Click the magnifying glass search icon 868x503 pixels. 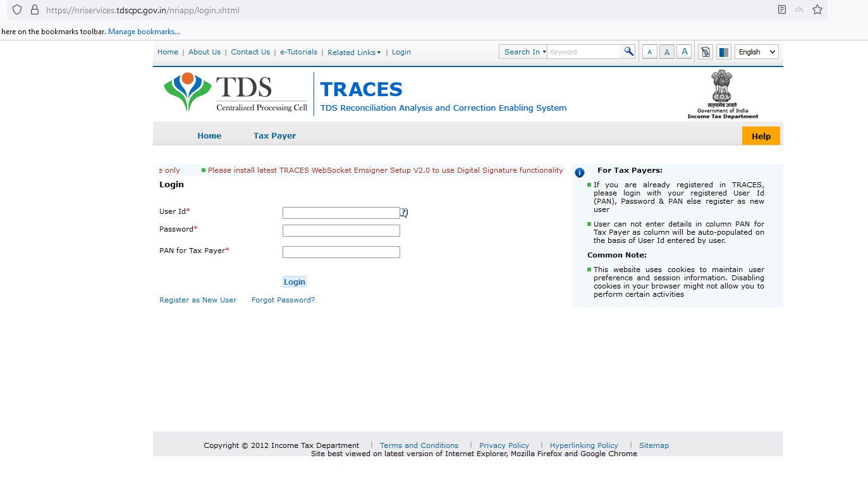click(x=629, y=51)
